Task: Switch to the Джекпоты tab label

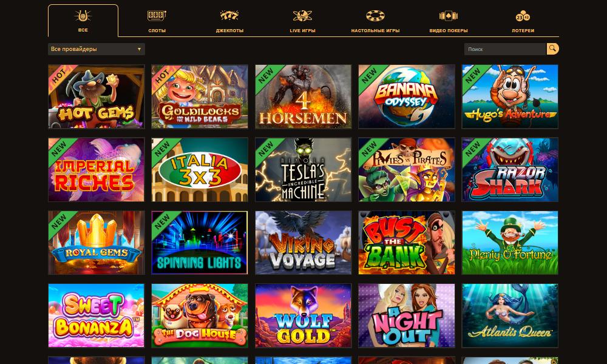Action: [x=229, y=30]
